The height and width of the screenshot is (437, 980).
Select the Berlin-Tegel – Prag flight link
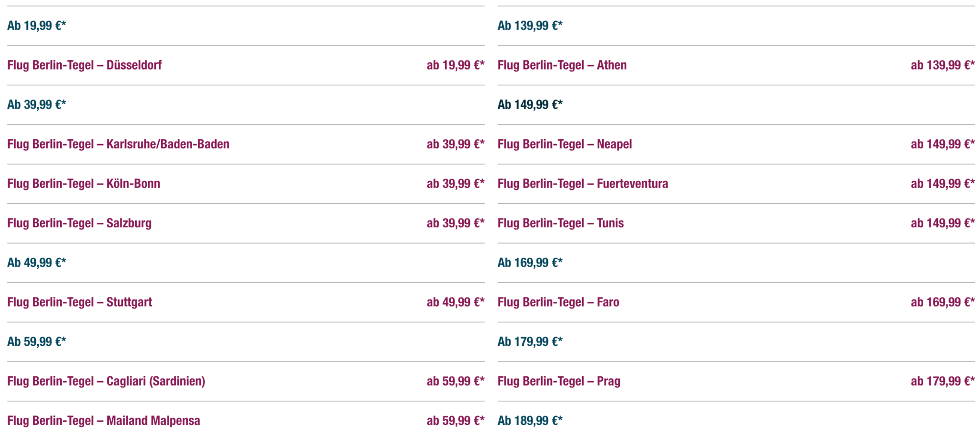pos(559,381)
